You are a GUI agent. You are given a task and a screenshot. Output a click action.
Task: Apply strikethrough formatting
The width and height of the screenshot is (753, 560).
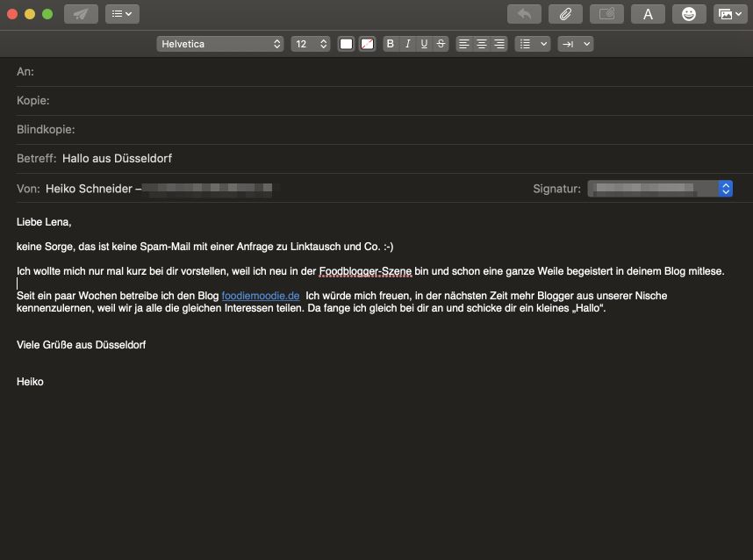(x=440, y=43)
